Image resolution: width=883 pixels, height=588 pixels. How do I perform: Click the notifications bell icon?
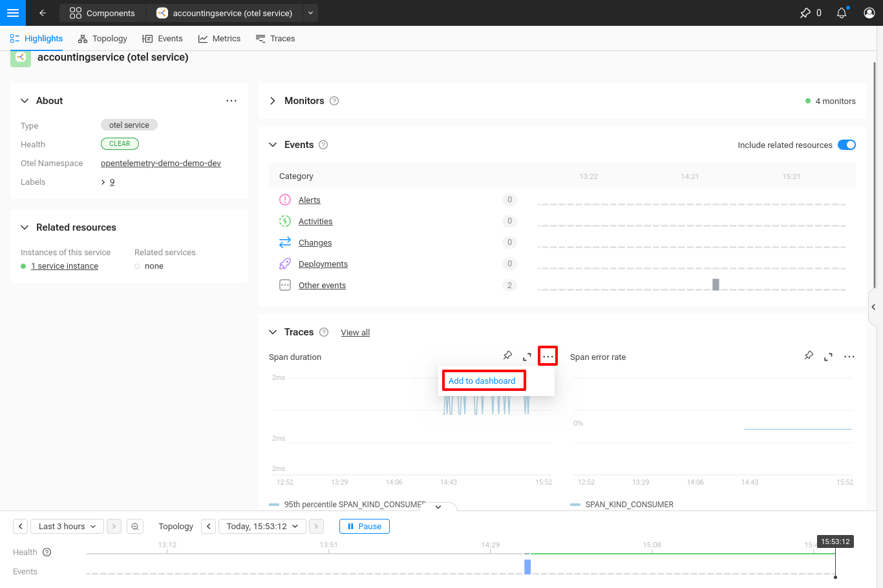click(842, 12)
